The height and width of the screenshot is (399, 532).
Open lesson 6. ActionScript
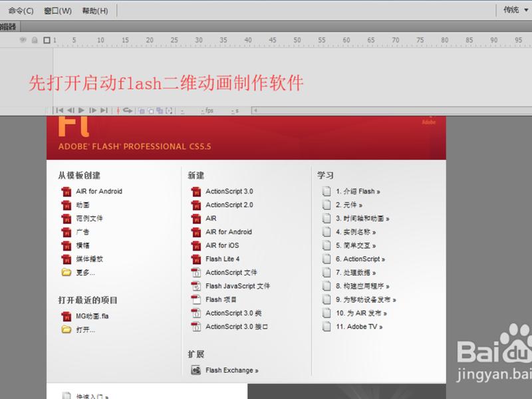point(360,259)
